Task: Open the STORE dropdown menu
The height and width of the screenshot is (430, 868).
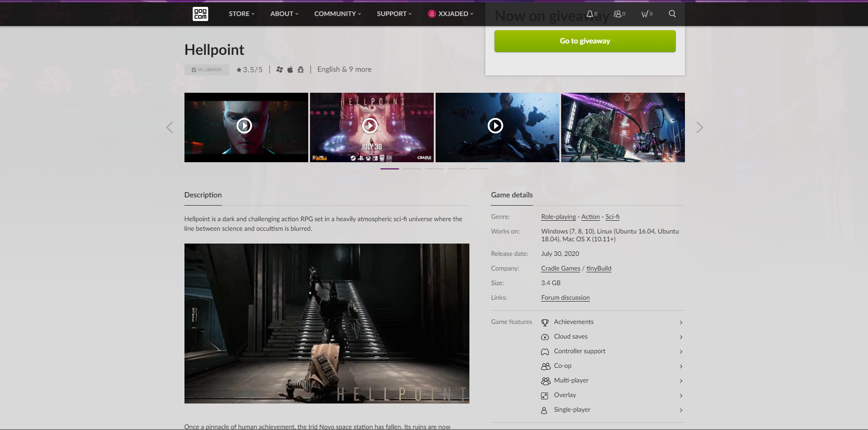Action: pos(242,14)
